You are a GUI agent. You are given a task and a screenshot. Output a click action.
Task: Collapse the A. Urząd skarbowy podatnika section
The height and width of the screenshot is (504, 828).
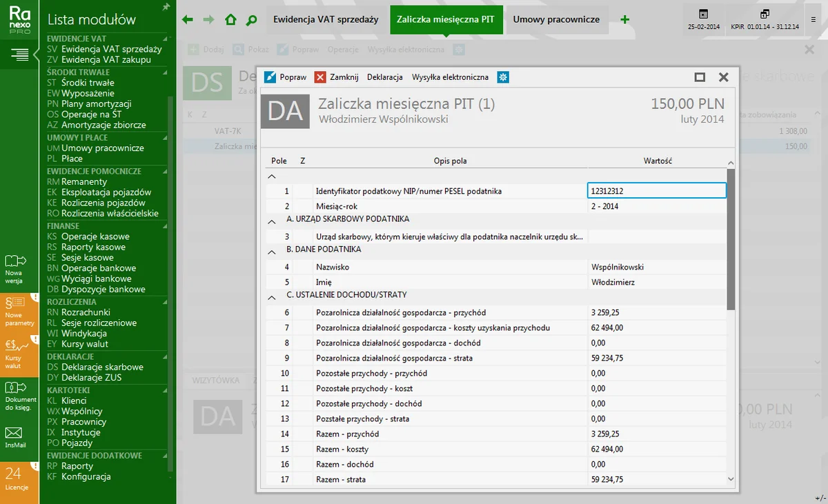point(273,219)
